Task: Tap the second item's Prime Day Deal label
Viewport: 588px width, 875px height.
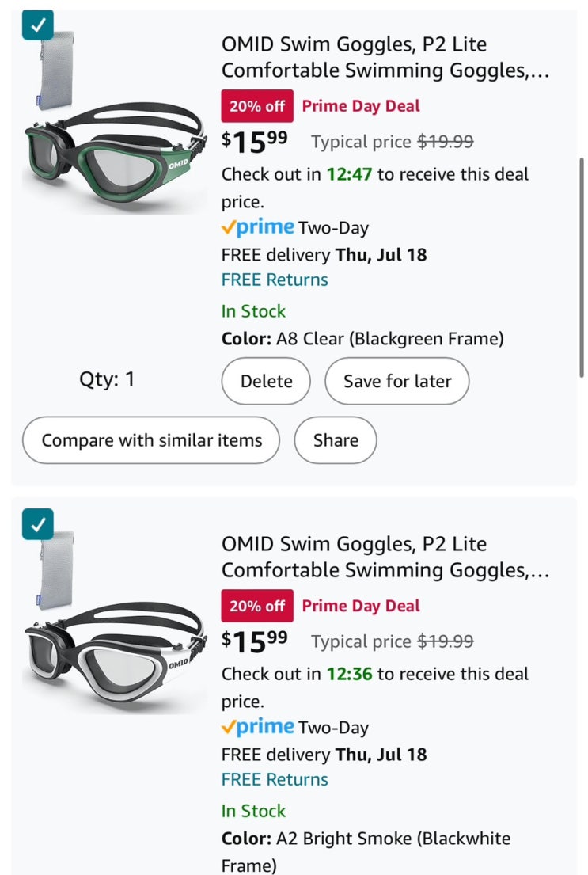Action: (361, 606)
